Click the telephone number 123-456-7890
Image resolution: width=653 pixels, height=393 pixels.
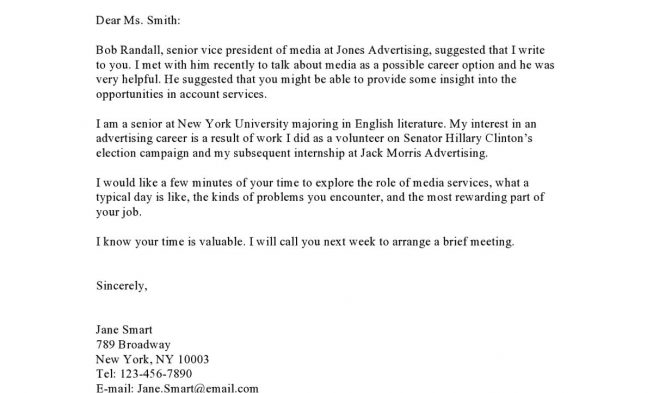[156, 373]
